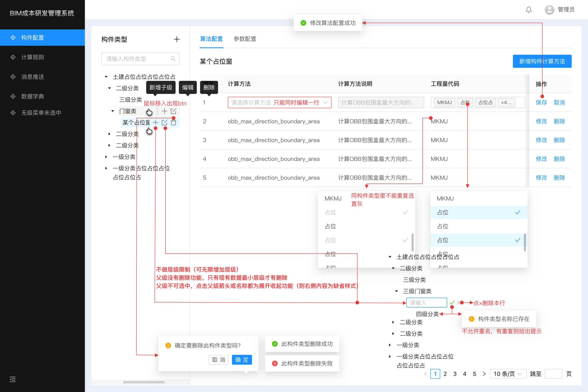
Task: Collapse the sidebar with bottom-left menu icon
Action: 12,379
